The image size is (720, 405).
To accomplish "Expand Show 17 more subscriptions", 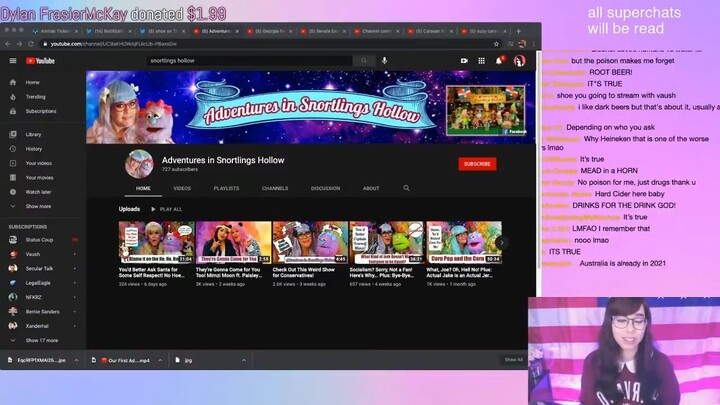I will pos(43,340).
